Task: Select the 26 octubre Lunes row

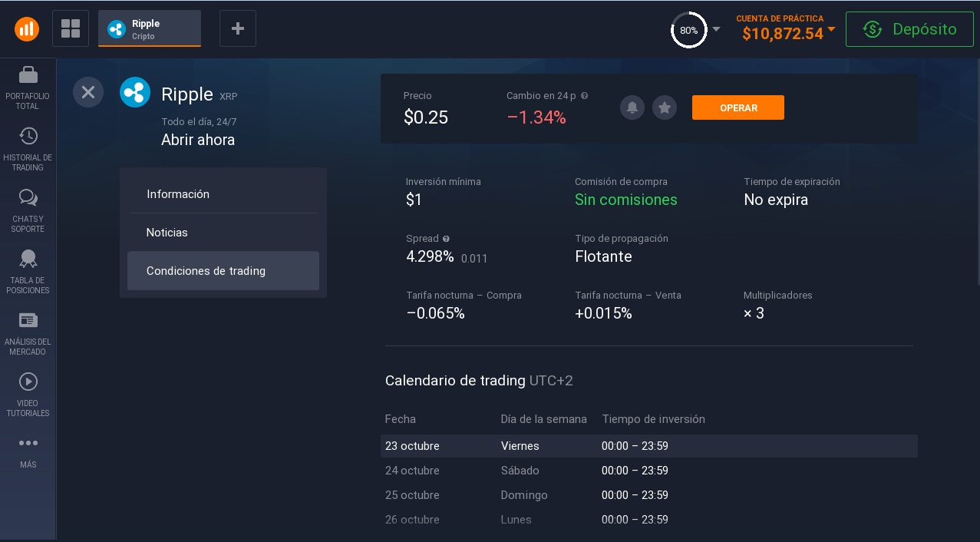Action: pyautogui.click(x=649, y=520)
